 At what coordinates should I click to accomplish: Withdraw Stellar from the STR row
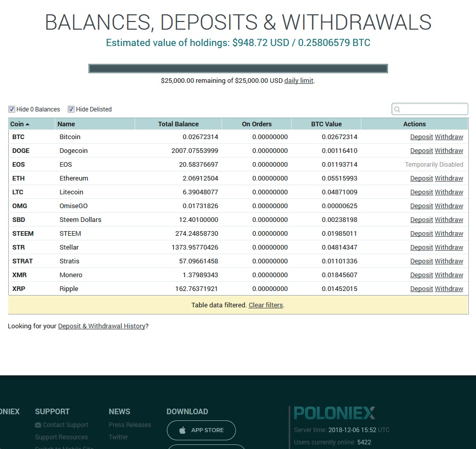click(x=449, y=247)
